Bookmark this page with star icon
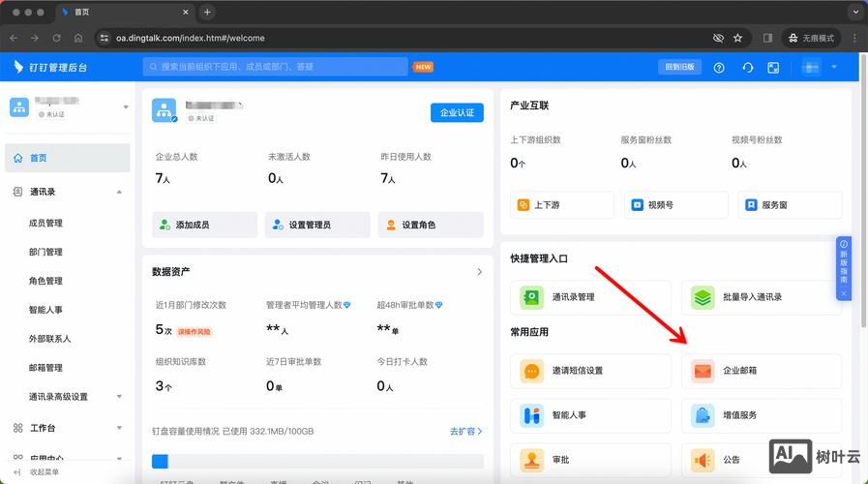 coord(738,38)
